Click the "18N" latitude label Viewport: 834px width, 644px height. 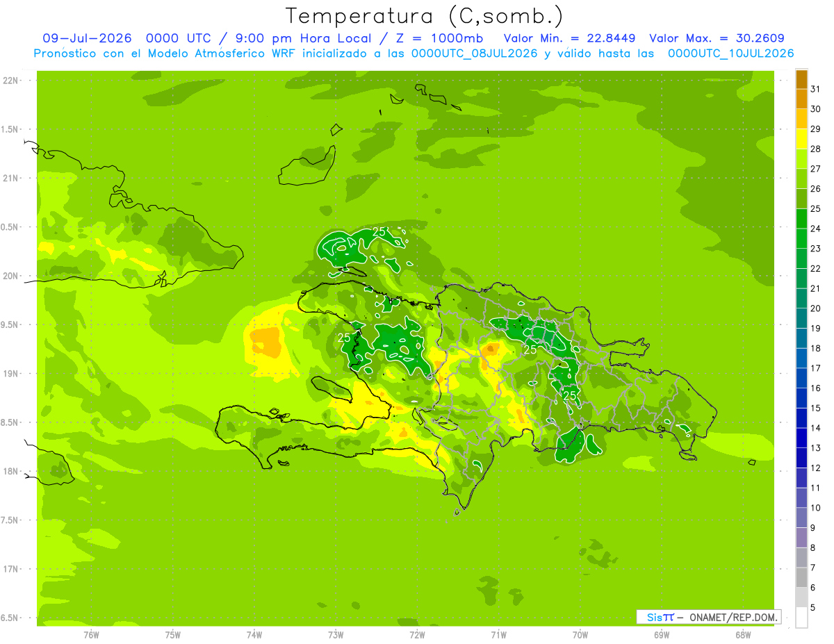[11, 471]
